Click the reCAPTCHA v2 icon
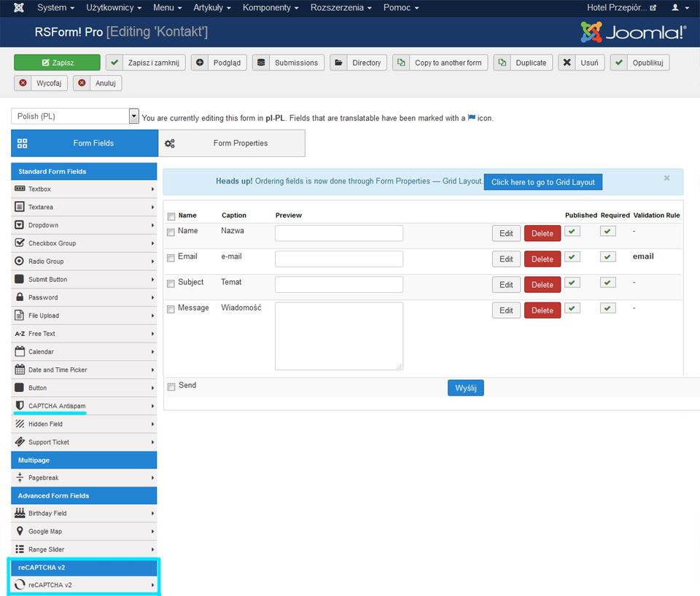Screen dimensions: 700x596 (20, 584)
